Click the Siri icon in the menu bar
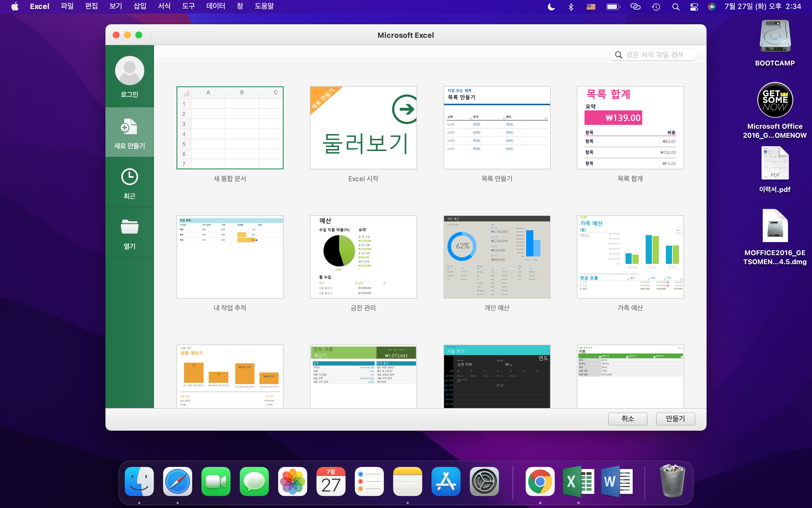Screen dimensions: 812x508 pos(711,7)
